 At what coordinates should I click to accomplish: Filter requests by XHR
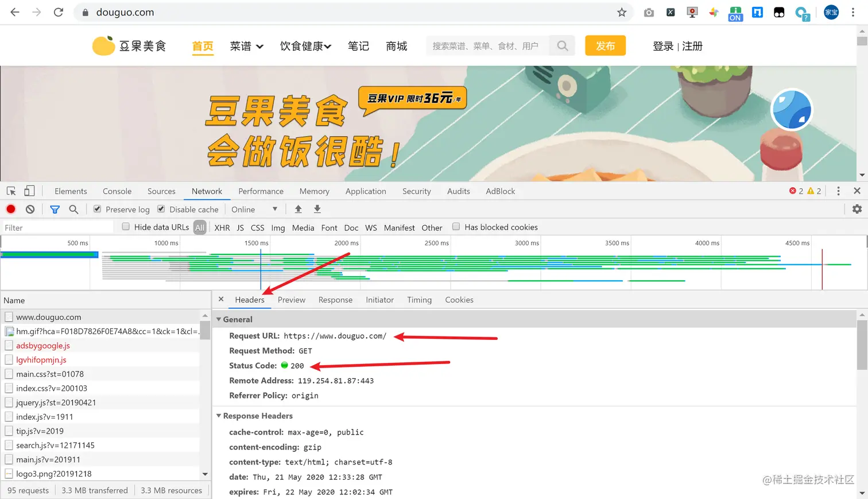coord(222,227)
